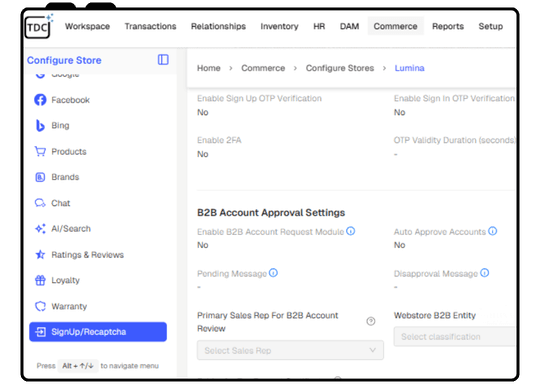540x384 pixels.
Task: Click the Configure Store heading
Action: coord(64,60)
